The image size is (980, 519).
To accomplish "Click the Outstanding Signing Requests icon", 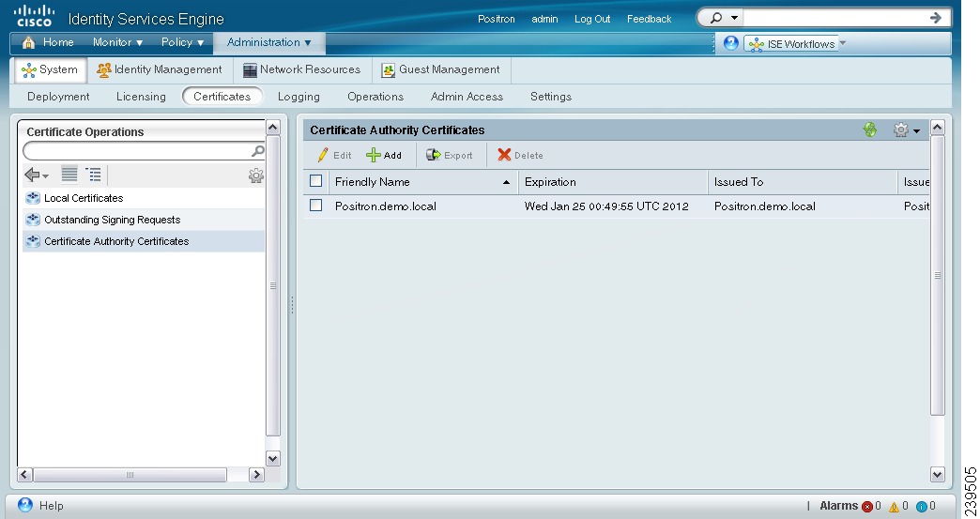I will (33, 220).
